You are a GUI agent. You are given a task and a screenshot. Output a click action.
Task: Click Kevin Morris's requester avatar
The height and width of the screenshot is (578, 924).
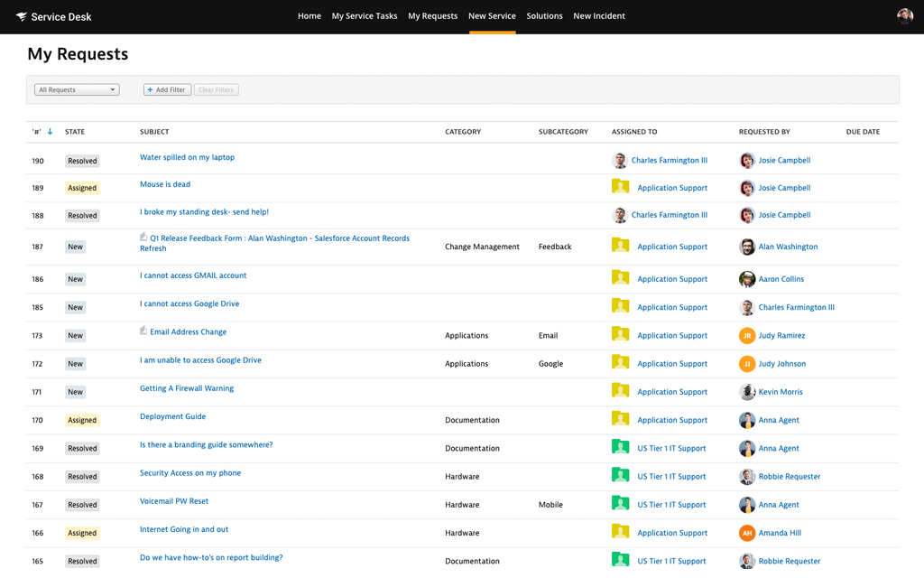pyautogui.click(x=747, y=392)
